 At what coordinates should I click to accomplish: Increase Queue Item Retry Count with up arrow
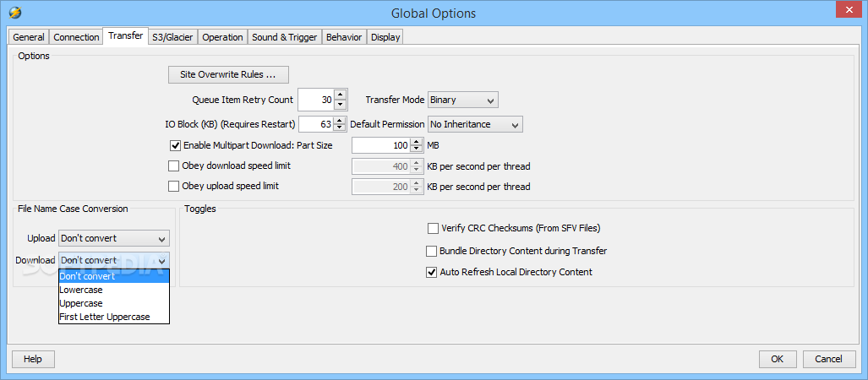[340, 95]
